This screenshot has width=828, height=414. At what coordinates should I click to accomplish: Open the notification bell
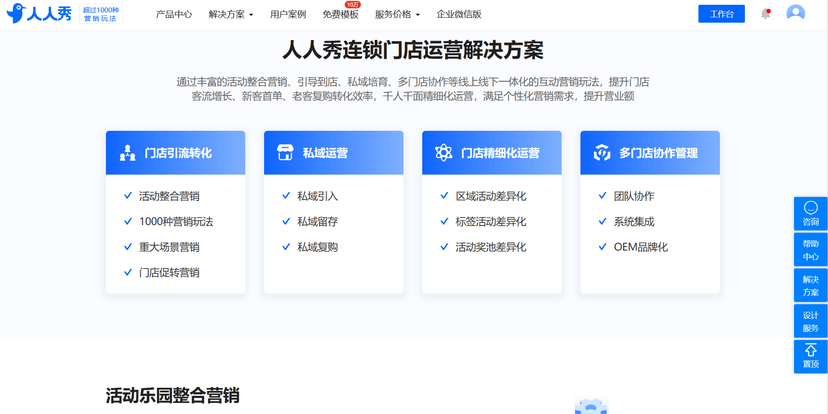click(x=765, y=14)
